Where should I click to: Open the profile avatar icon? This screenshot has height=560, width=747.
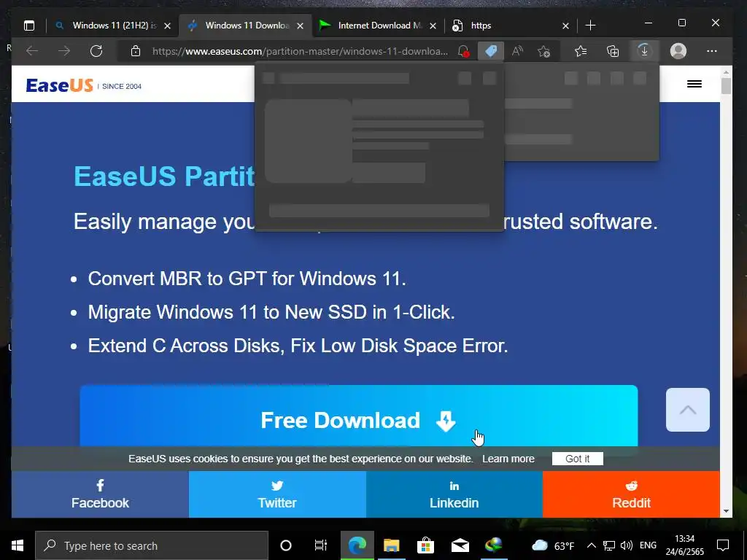[x=678, y=51]
